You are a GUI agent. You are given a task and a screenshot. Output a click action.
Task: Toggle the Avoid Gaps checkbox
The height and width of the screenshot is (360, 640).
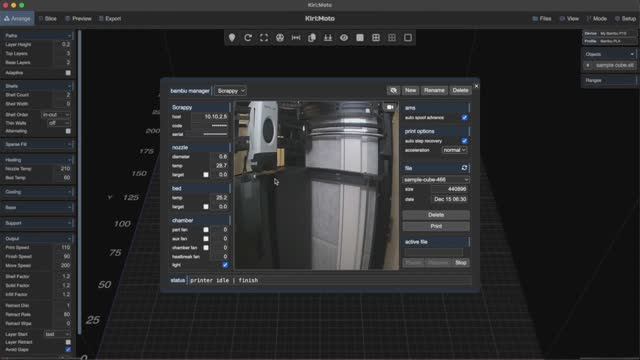(68, 350)
